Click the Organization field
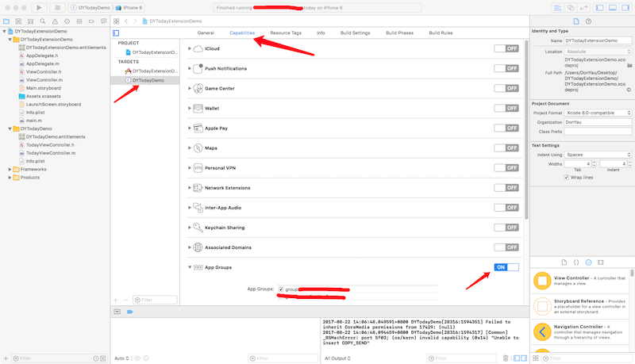The height and width of the screenshot is (364, 635). tap(598, 122)
